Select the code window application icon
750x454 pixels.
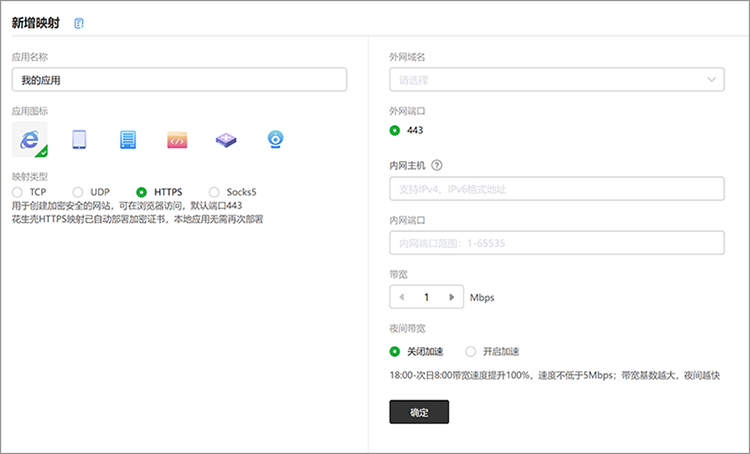click(177, 140)
